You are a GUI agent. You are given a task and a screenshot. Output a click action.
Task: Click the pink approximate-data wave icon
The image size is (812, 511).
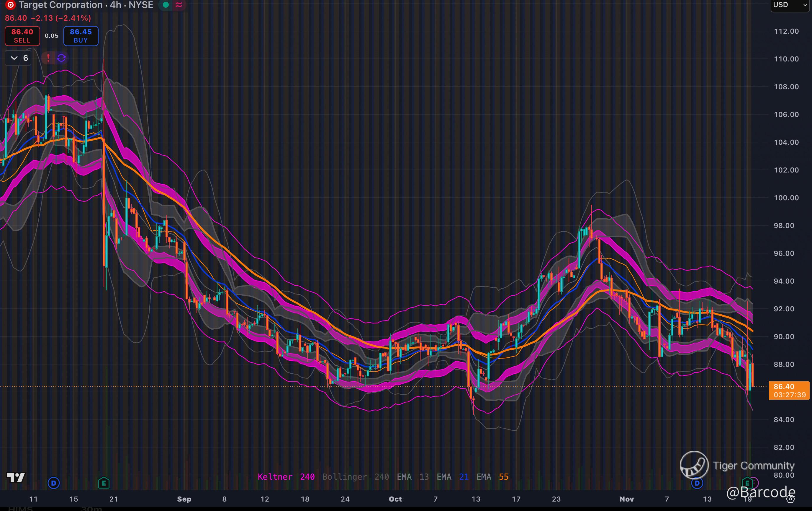point(179,5)
